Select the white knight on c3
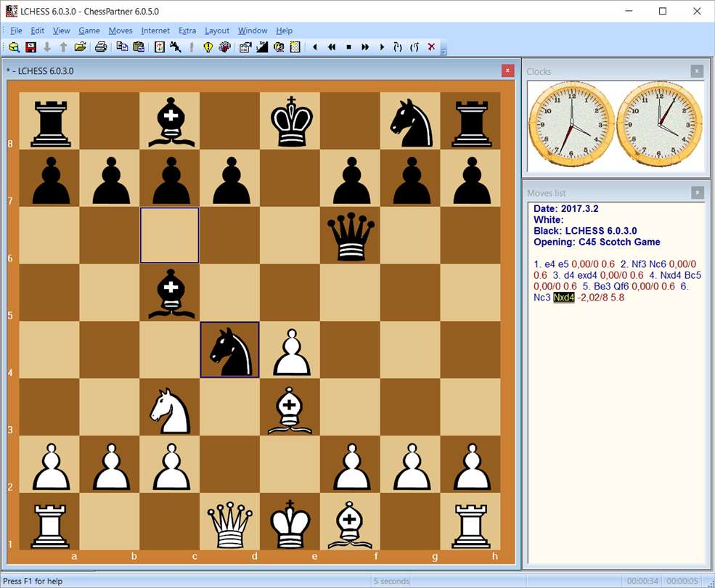The height and width of the screenshot is (588, 715). (x=170, y=407)
